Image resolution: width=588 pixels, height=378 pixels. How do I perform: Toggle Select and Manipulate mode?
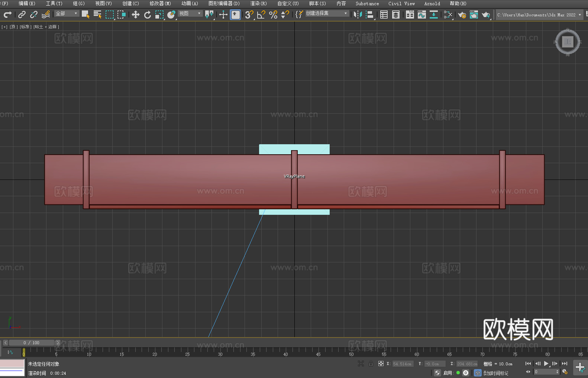223,14
